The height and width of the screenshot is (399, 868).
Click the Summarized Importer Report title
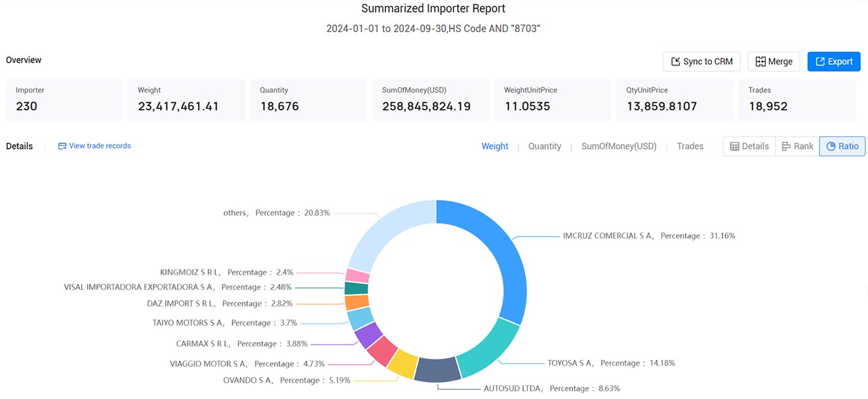[433, 9]
